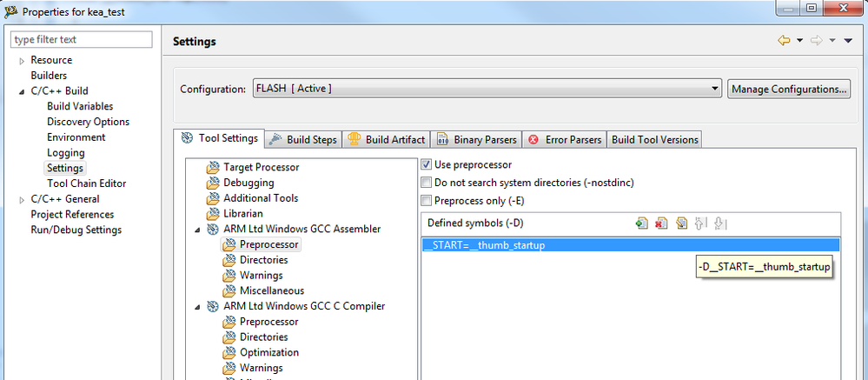The width and height of the screenshot is (868, 380).
Task: Click the Edit symbol icon
Action: coord(681,223)
